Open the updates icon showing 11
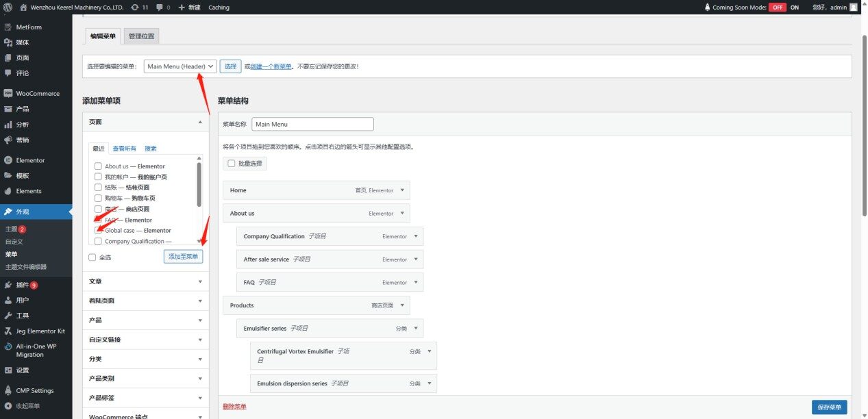Screen dimensions: 868x419 click(x=134, y=8)
